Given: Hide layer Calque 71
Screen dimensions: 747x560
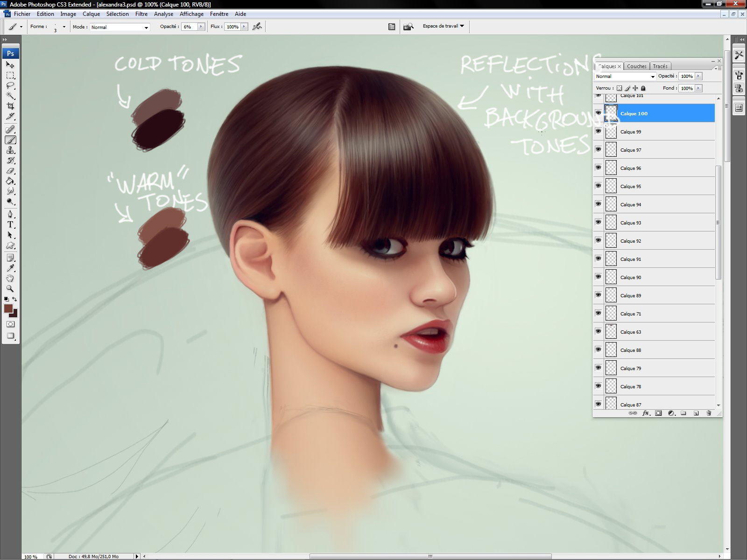Looking at the screenshot, I should pyautogui.click(x=598, y=313).
